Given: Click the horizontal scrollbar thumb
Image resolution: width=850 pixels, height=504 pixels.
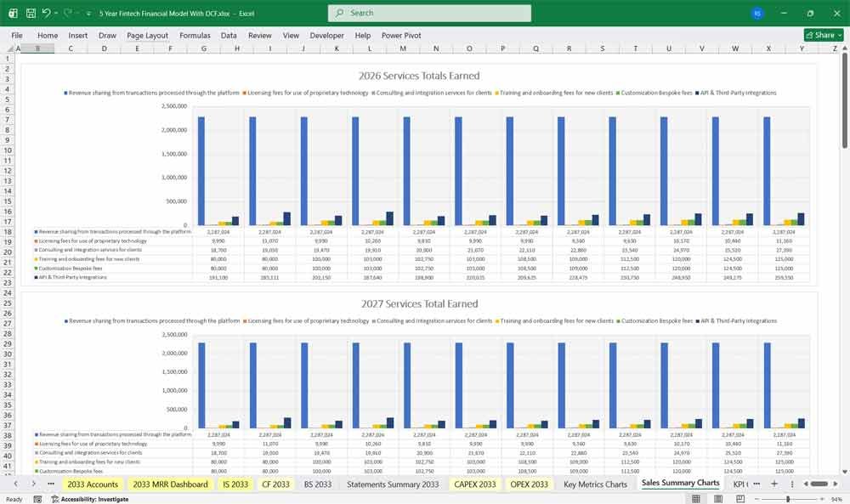Looking at the screenshot, I should 819,484.
